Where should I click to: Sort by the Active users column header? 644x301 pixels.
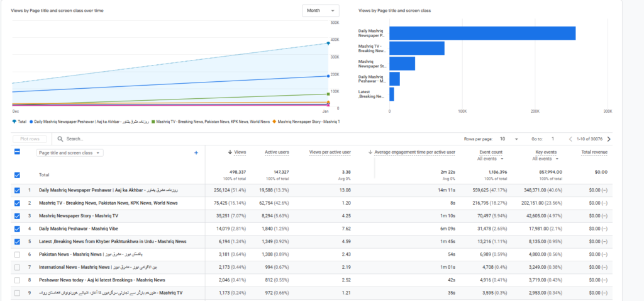pyautogui.click(x=277, y=152)
